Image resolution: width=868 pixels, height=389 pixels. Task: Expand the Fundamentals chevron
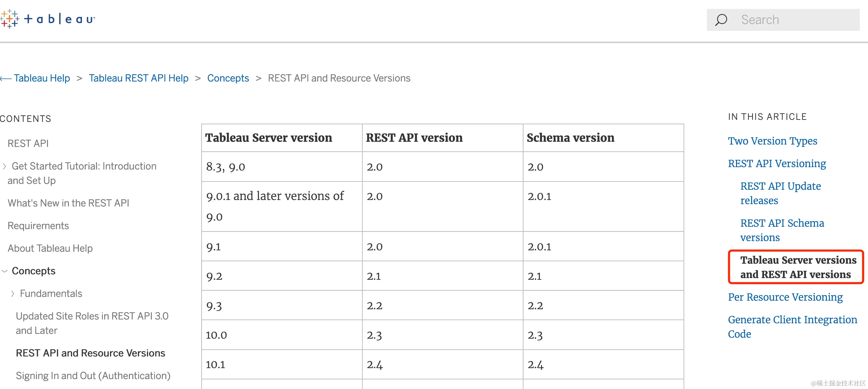pos(13,294)
